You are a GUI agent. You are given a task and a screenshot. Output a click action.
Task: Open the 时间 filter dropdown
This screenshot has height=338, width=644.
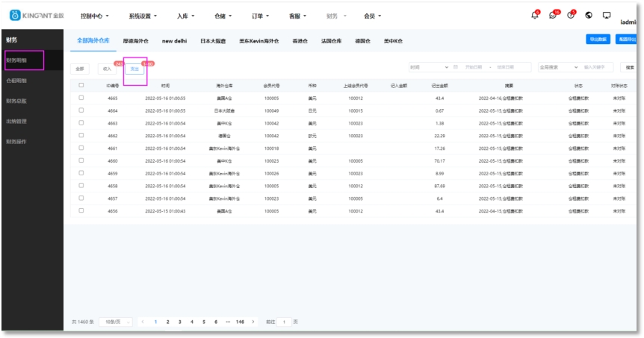[429, 67]
